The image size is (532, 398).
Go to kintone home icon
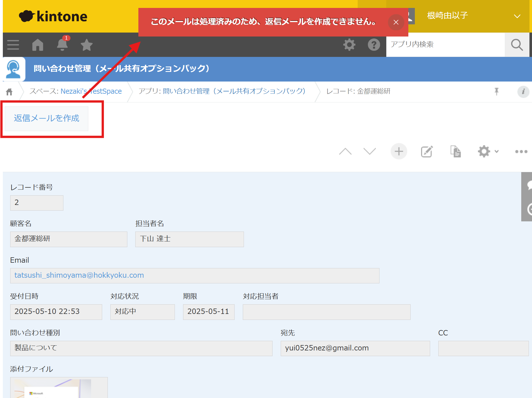coord(38,44)
